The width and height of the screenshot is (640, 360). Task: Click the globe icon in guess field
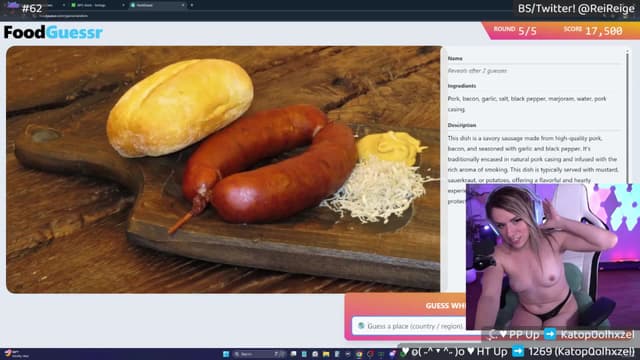(361, 326)
